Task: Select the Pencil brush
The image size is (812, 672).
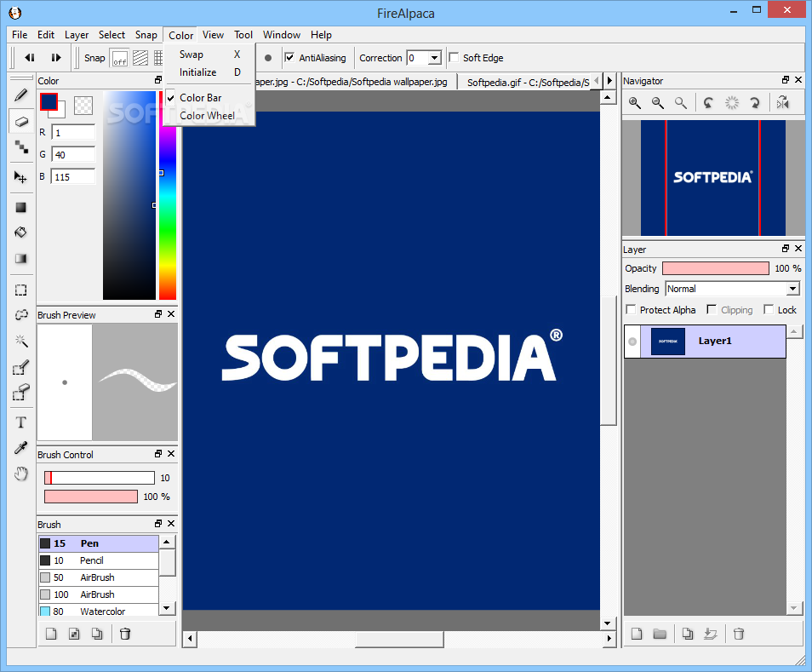Action: point(99,560)
